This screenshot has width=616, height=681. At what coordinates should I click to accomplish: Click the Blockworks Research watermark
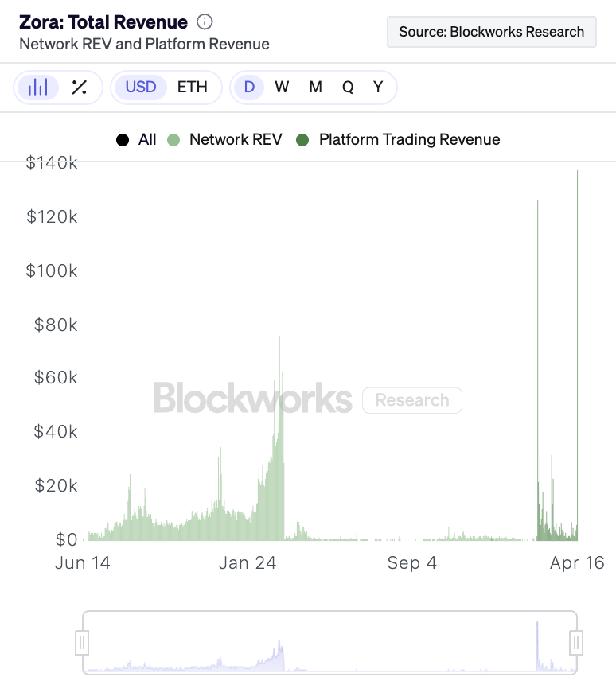pos(307,399)
